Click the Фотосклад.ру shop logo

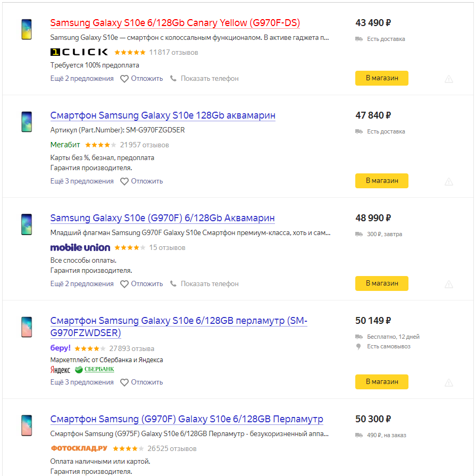click(79, 448)
